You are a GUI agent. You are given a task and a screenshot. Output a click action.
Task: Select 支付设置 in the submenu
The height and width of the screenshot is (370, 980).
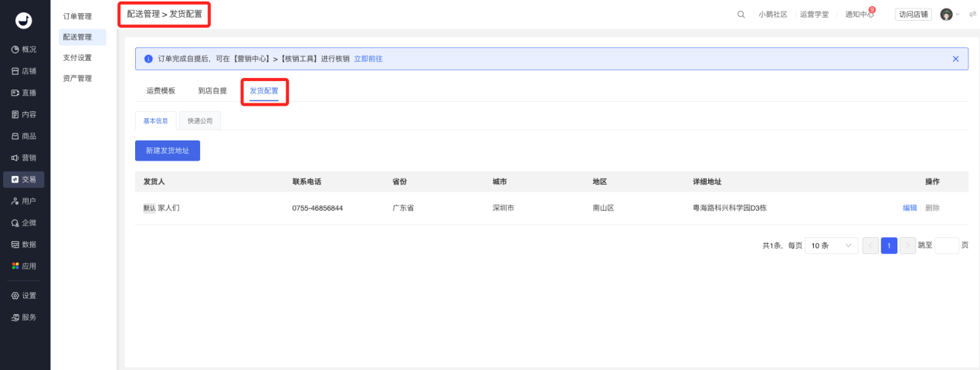[x=77, y=58]
